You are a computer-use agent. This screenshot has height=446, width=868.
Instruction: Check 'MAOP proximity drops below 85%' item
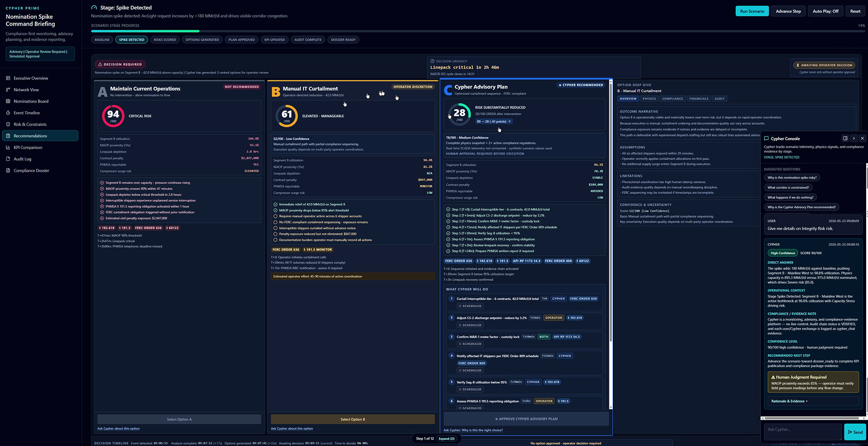click(x=275, y=210)
